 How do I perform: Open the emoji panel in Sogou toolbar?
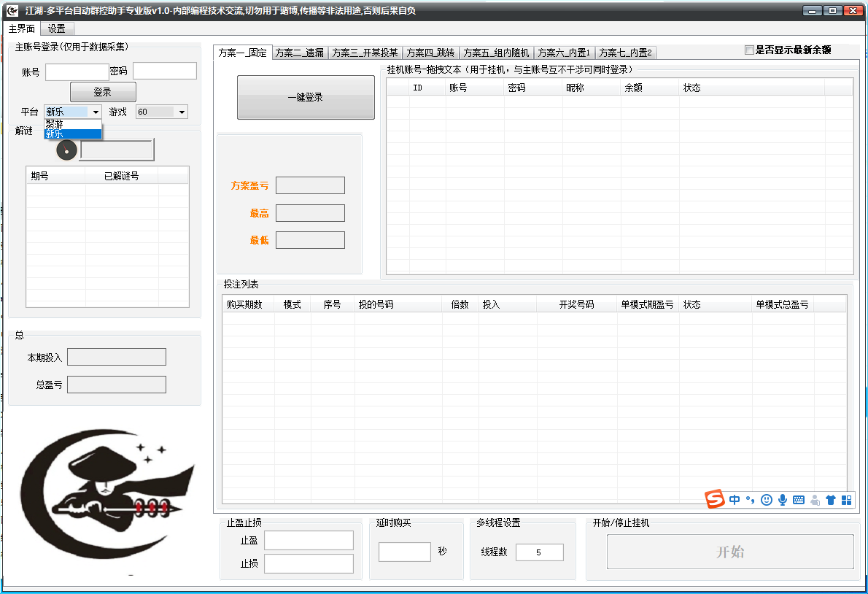coord(766,500)
